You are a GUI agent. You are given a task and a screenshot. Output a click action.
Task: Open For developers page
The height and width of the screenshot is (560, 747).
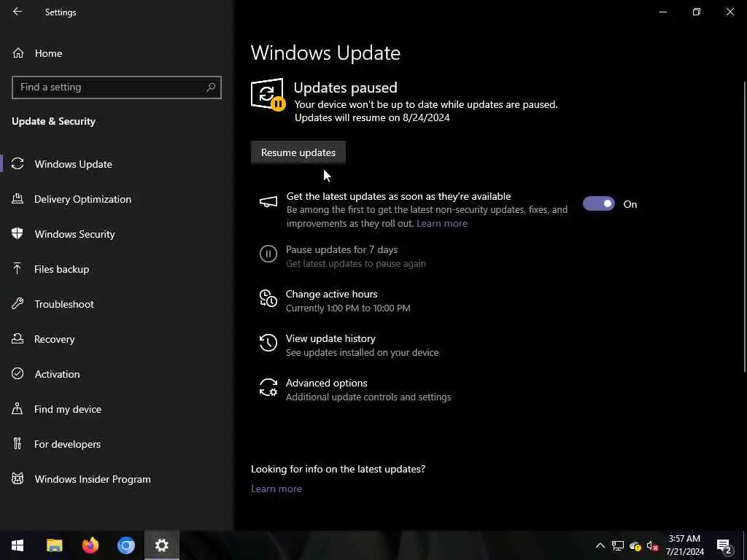pyautogui.click(x=117, y=444)
